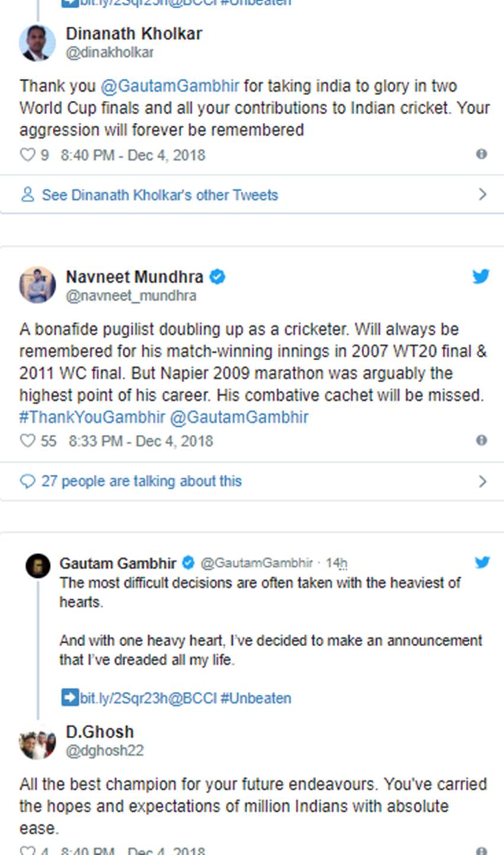Click Twitter bird logo on Navneet Mundhra's tweet
The width and height of the screenshot is (504, 855).
pyautogui.click(x=481, y=276)
